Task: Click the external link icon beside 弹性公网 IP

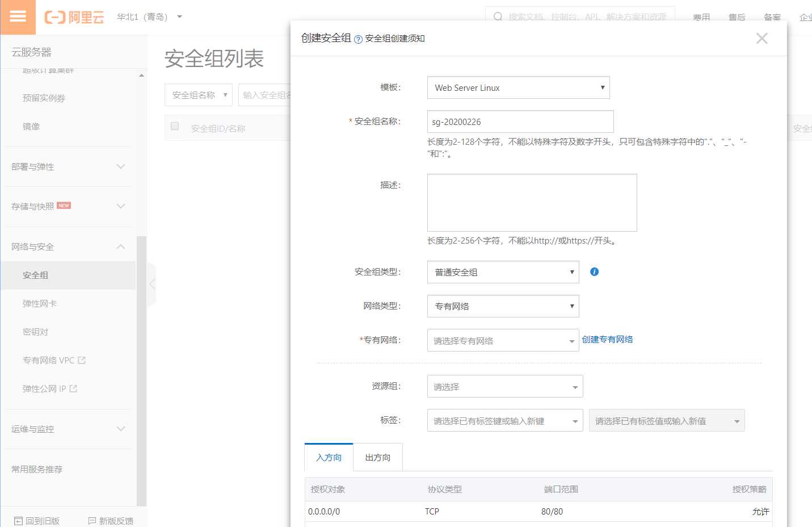Action: [x=73, y=388]
